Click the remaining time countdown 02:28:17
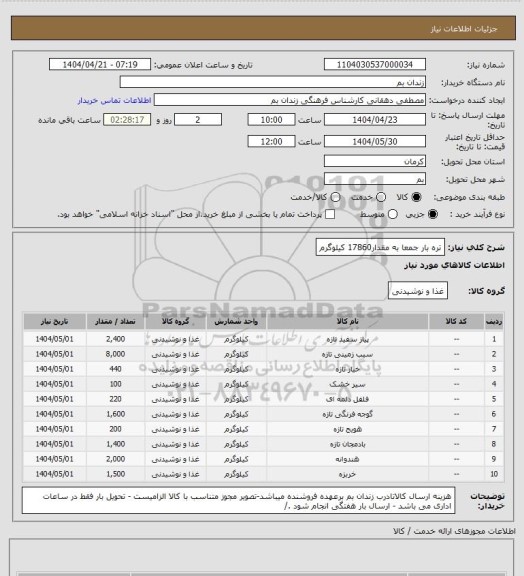Image resolution: width=524 pixels, height=576 pixels. coord(127,120)
